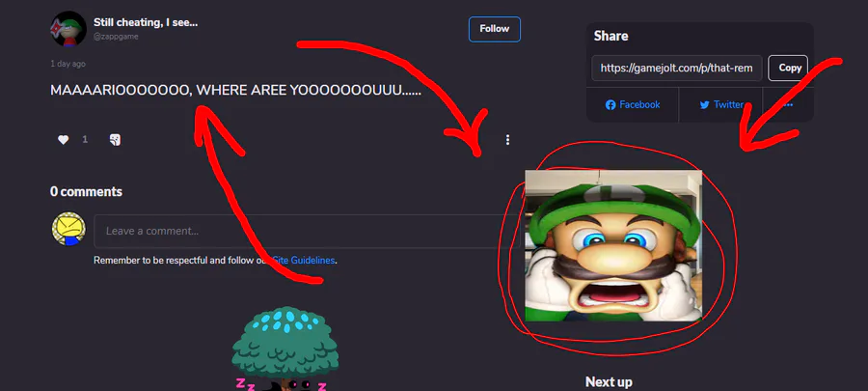Click the zappgame profile avatar
Viewport: 868px width, 391px height.
(68, 29)
